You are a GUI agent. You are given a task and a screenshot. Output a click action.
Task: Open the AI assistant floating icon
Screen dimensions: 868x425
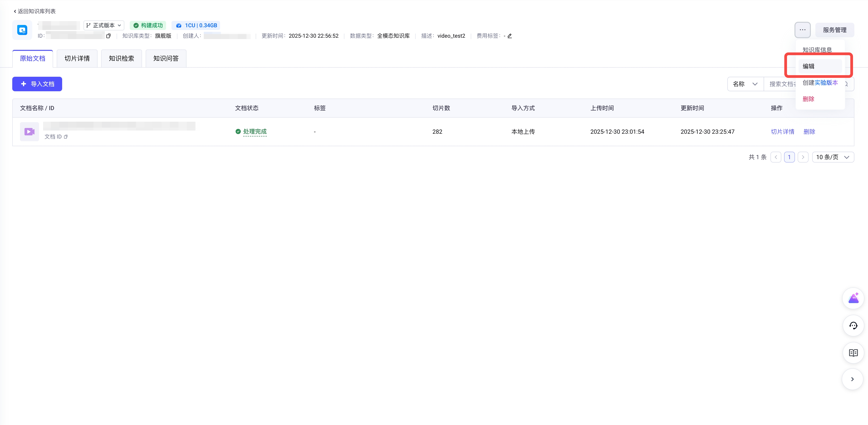853,298
